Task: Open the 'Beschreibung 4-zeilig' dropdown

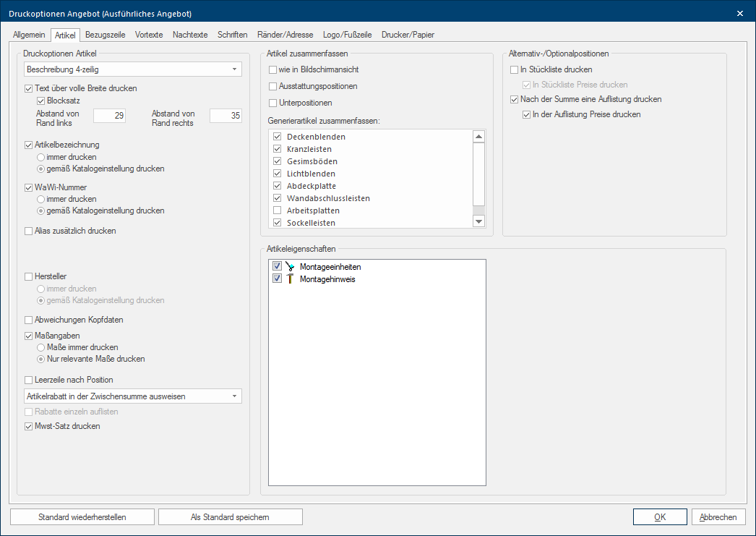Action: coord(132,69)
